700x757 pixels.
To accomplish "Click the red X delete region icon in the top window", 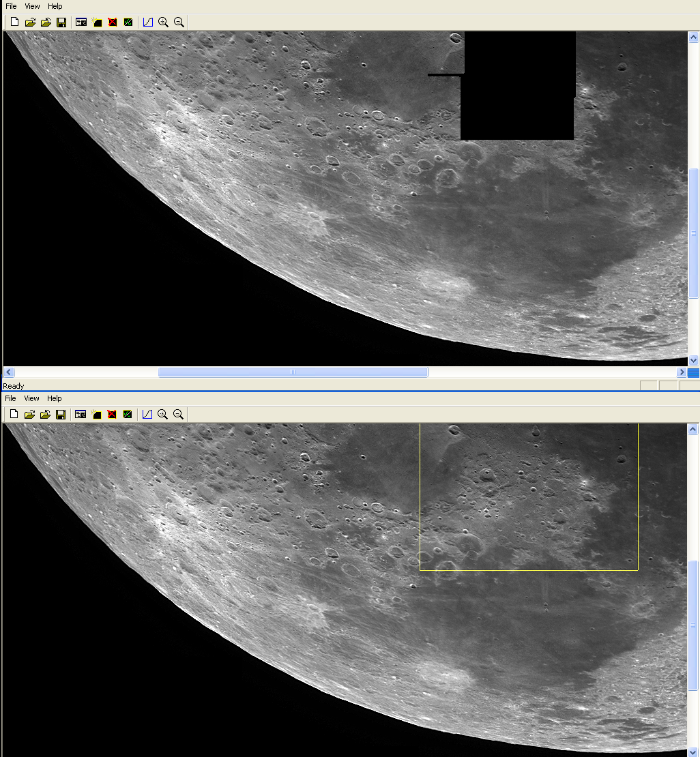I will (113, 23).
